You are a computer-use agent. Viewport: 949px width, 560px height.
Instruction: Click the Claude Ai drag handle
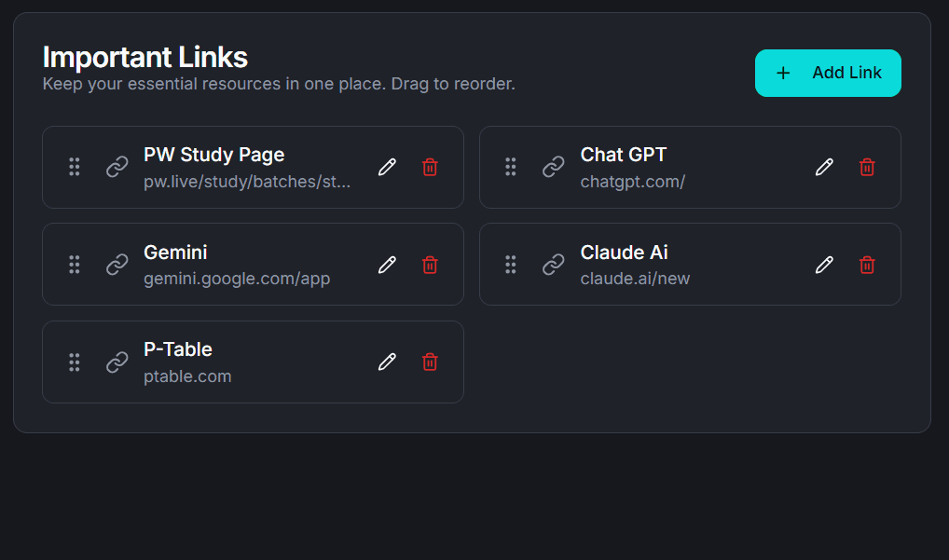[511, 265]
